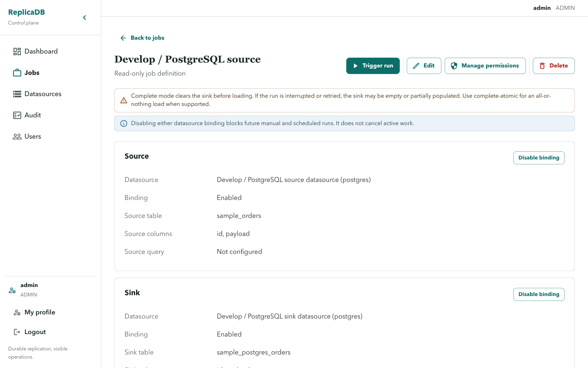Click the Source section heading
Screen dimensions: 588x368
pos(137,156)
